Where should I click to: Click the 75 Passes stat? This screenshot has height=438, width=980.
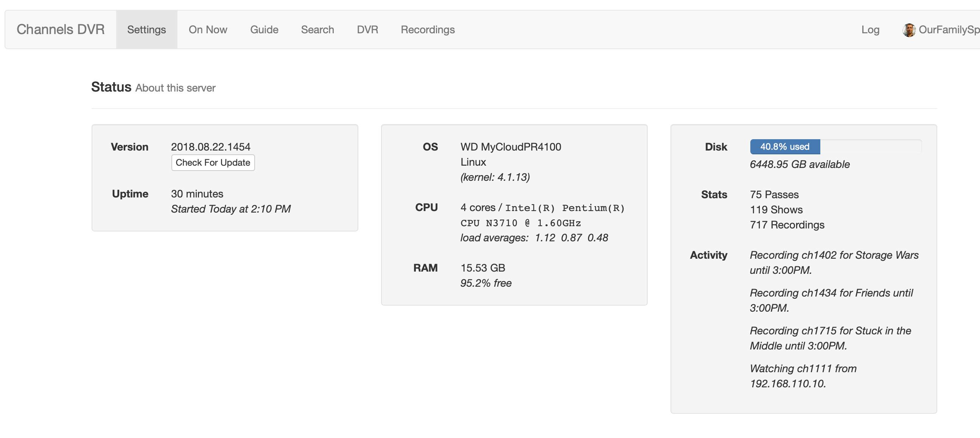coord(774,195)
